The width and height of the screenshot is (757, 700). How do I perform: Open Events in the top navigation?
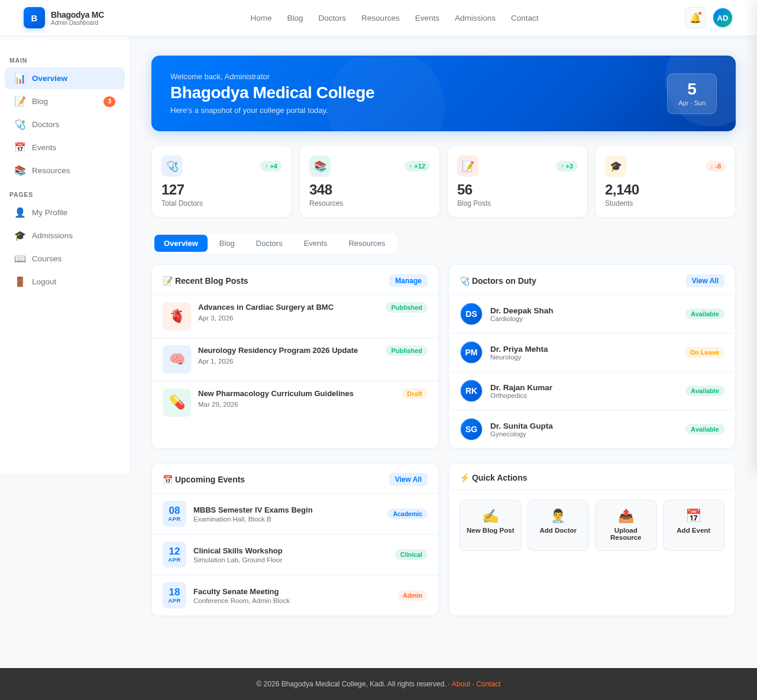[x=427, y=18]
